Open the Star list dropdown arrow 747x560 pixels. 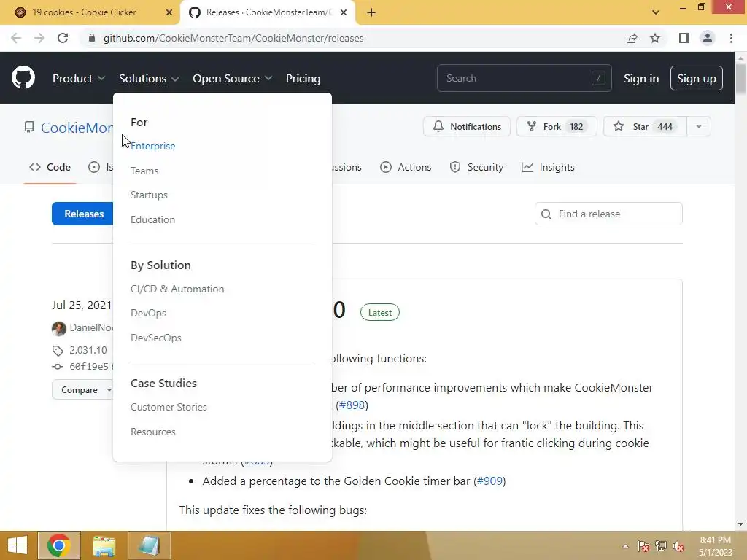tap(699, 127)
